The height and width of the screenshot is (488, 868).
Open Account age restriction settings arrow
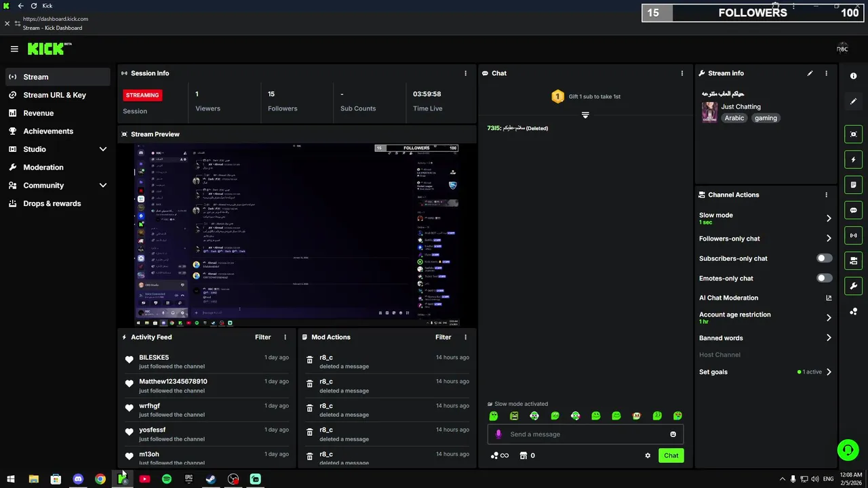click(828, 317)
